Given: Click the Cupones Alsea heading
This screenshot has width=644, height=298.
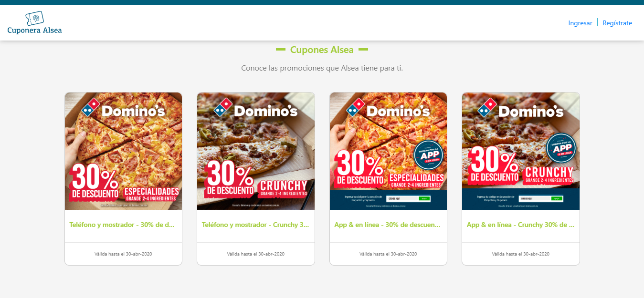Looking at the screenshot, I should click(x=322, y=50).
